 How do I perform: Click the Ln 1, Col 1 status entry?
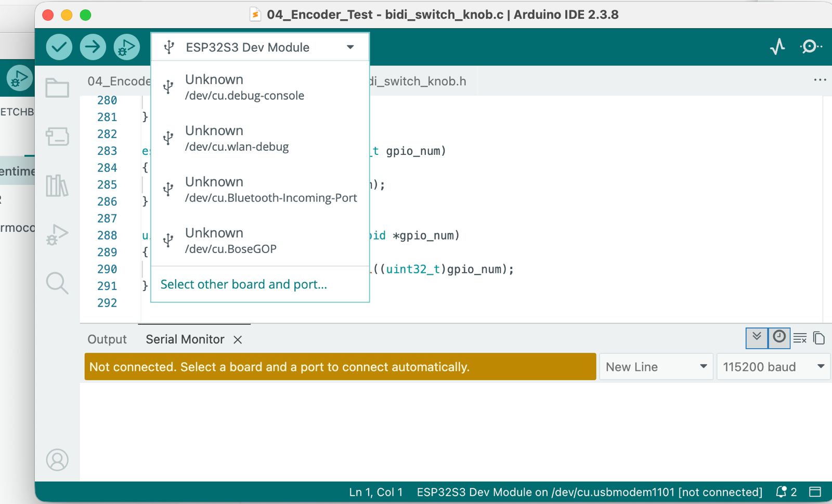point(375,492)
